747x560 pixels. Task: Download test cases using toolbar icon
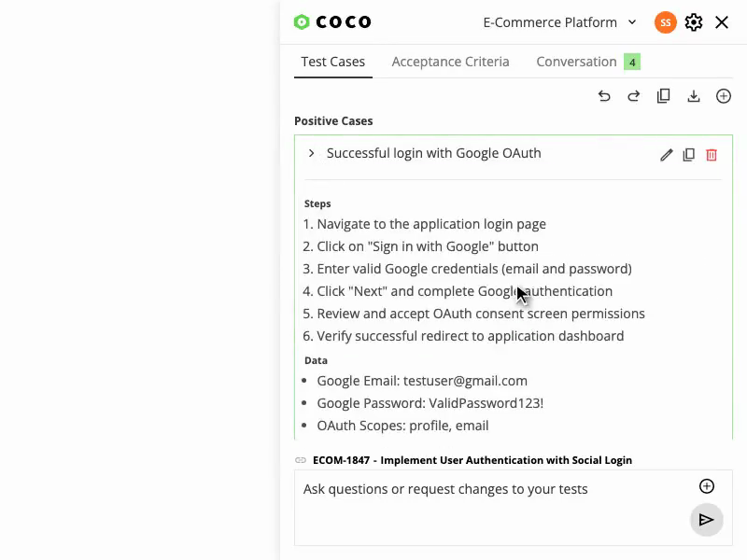694,96
